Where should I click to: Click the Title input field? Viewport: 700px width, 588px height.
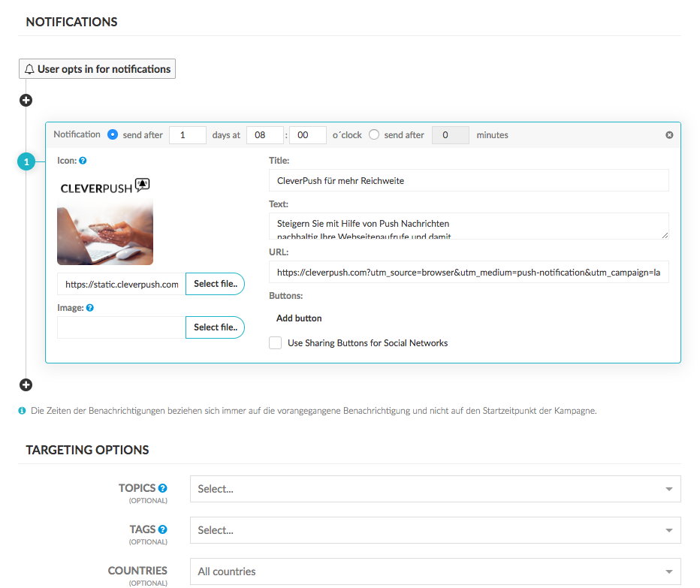[x=469, y=180]
